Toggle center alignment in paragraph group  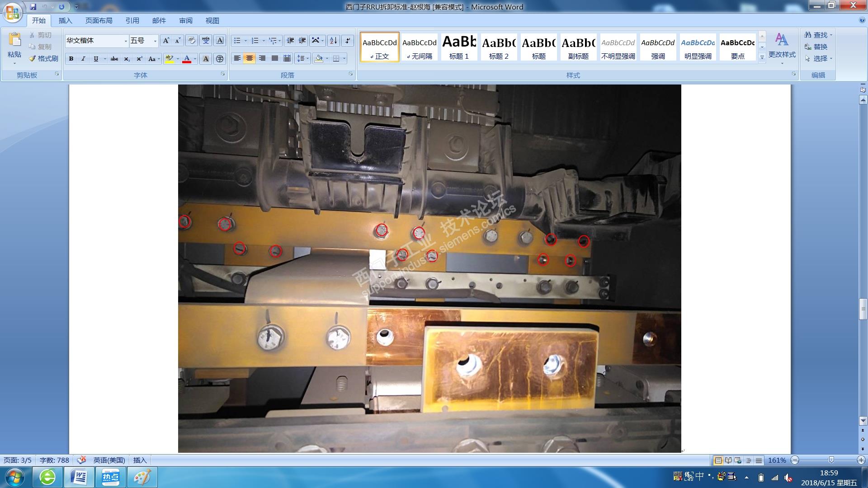(x=249, y=58)
